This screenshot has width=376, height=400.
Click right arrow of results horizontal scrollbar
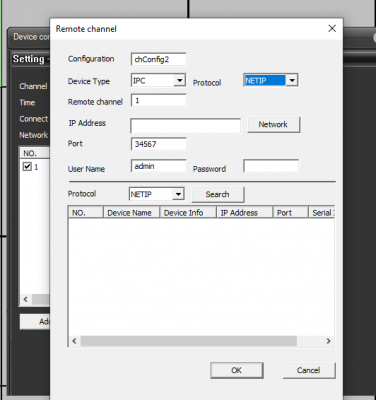click(328, 341)
